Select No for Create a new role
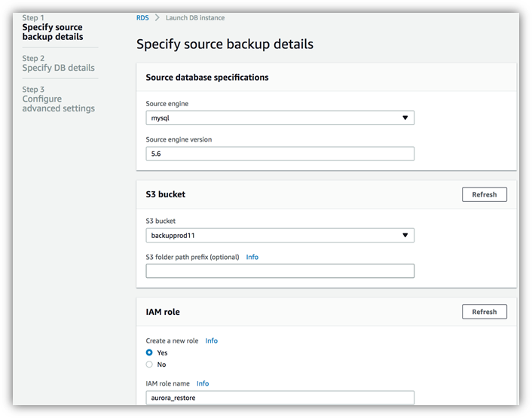Image resolution: width=532 pixels, height=418 pixels. pos(149,365)
